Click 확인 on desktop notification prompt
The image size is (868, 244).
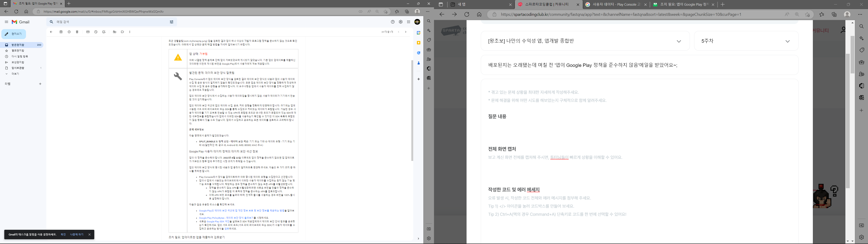63,235
